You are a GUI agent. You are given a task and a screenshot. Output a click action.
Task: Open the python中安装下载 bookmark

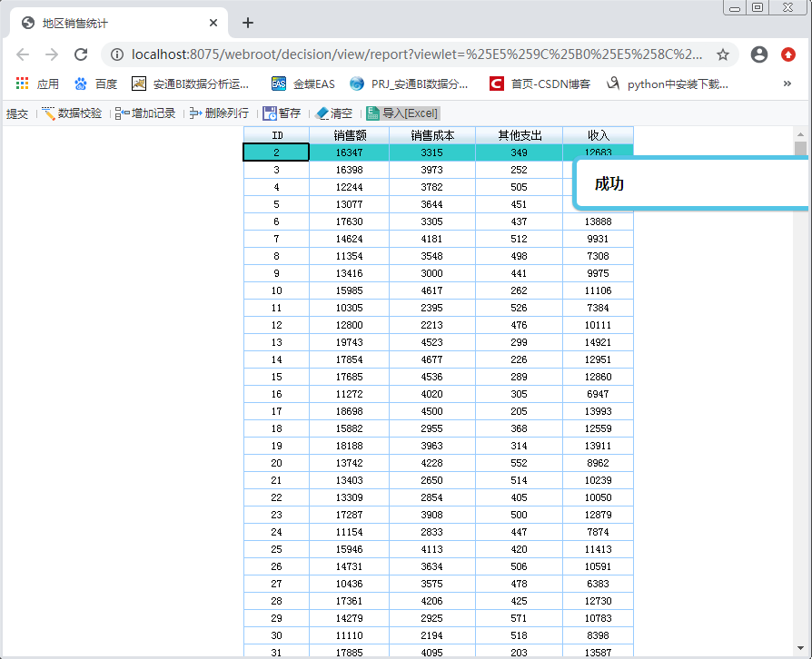pyautogui.click(x=668, y=84)
